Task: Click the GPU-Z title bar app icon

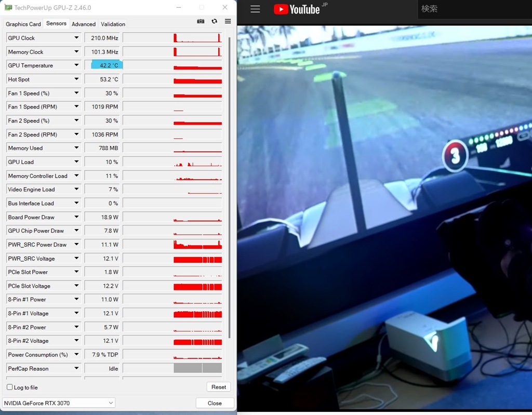Action: [8, 7]
